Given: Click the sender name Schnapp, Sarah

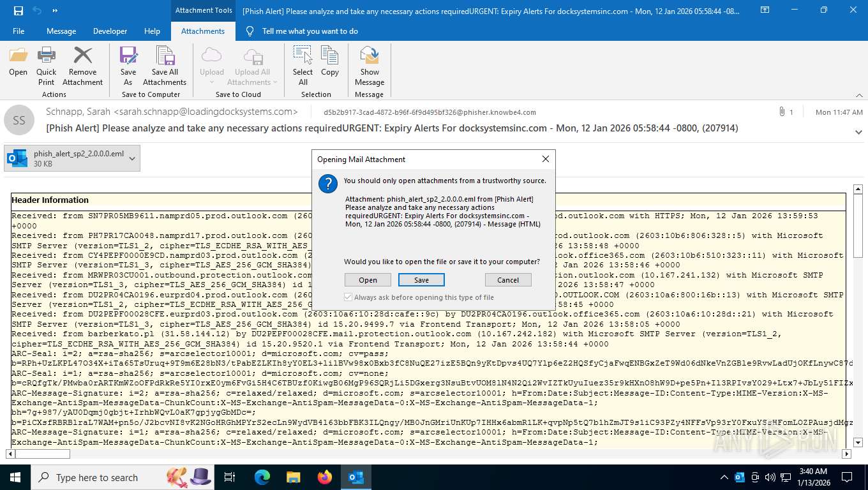Looking at the screenshot, I should 79,112.
